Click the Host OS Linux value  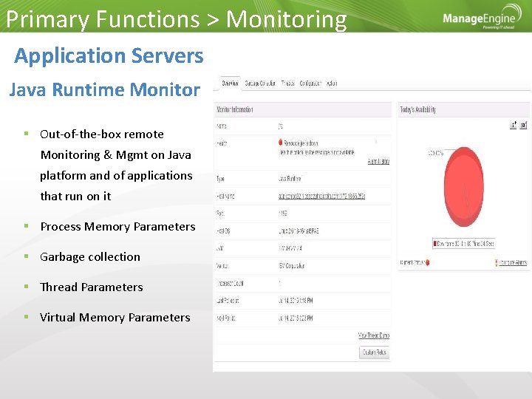click(x=299, y=231)
